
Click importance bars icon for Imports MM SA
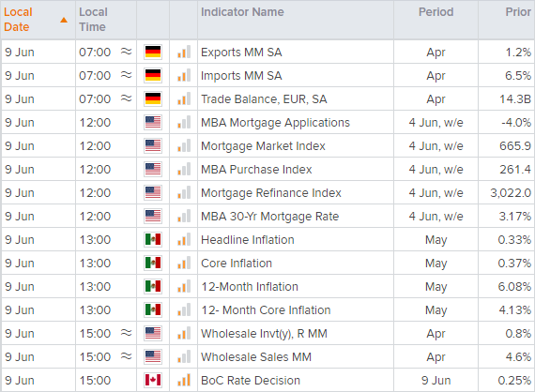point(184,76)
